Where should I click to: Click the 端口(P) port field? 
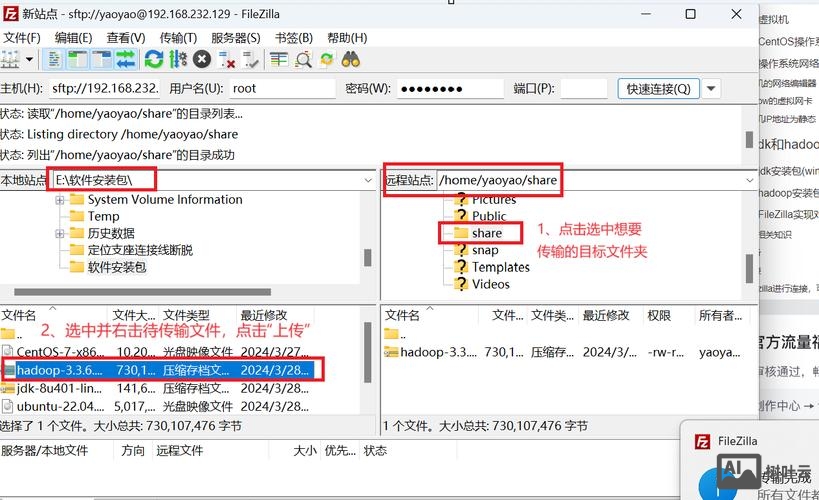click(x=584, y=88)
